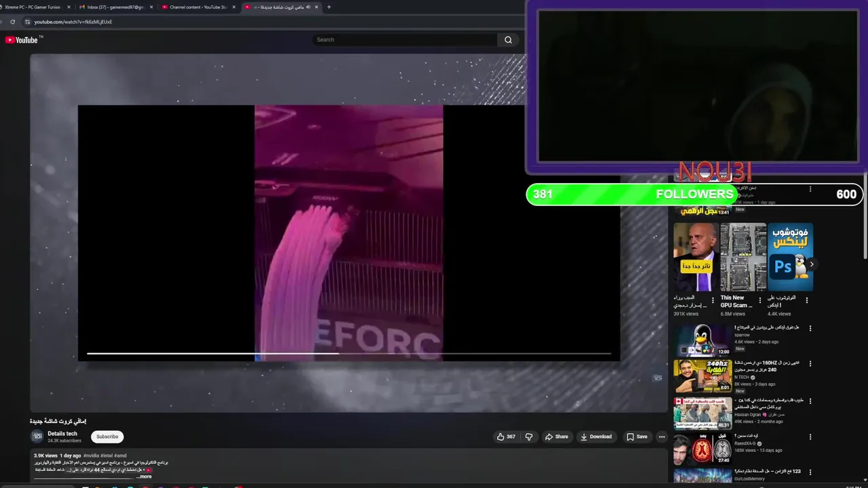Click the #intel hashtag

click(105, 455)
